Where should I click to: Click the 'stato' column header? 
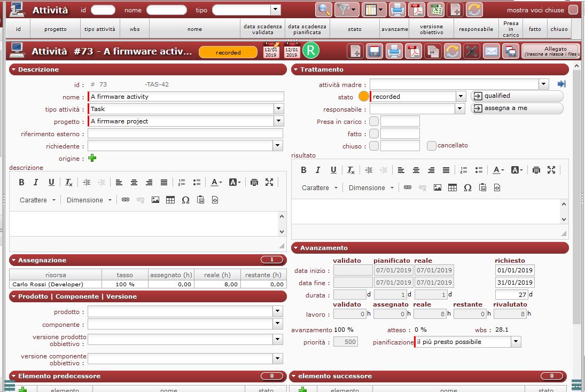coord(355,29)
